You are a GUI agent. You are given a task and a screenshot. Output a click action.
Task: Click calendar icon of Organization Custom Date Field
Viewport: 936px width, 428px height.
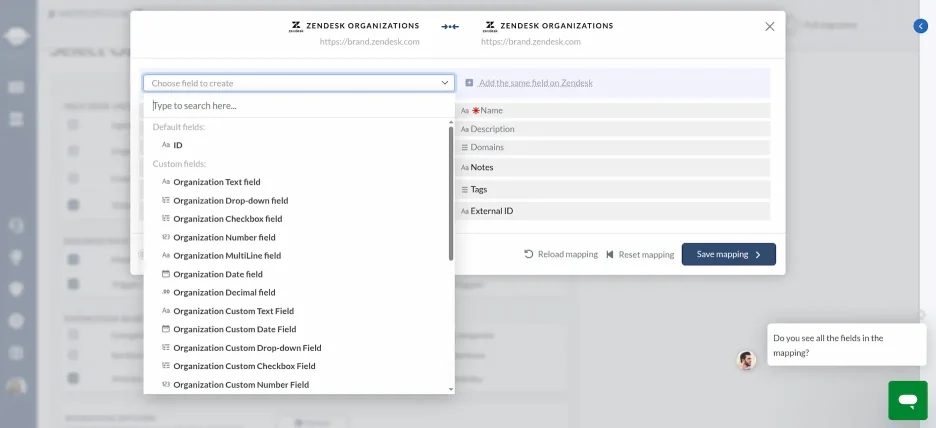(x=166, y=329)
